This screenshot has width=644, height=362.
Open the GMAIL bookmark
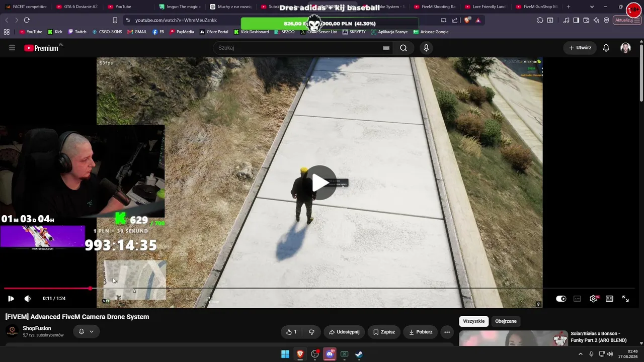[x=137, y=32]
